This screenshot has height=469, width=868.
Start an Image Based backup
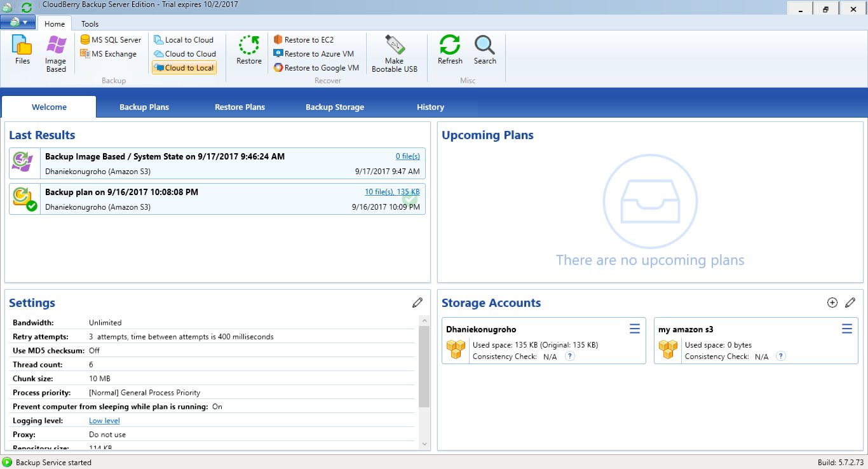[x=56, y=53]
